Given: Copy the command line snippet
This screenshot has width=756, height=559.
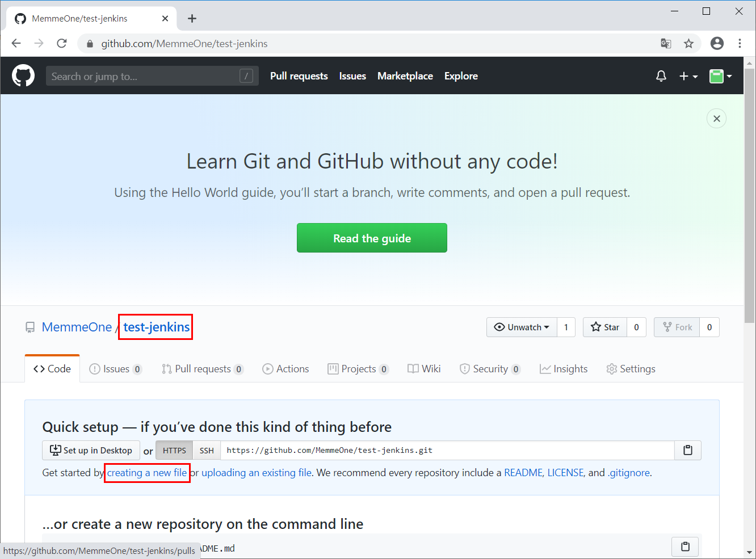Looking at the screenshot, I should pos(685,547).
